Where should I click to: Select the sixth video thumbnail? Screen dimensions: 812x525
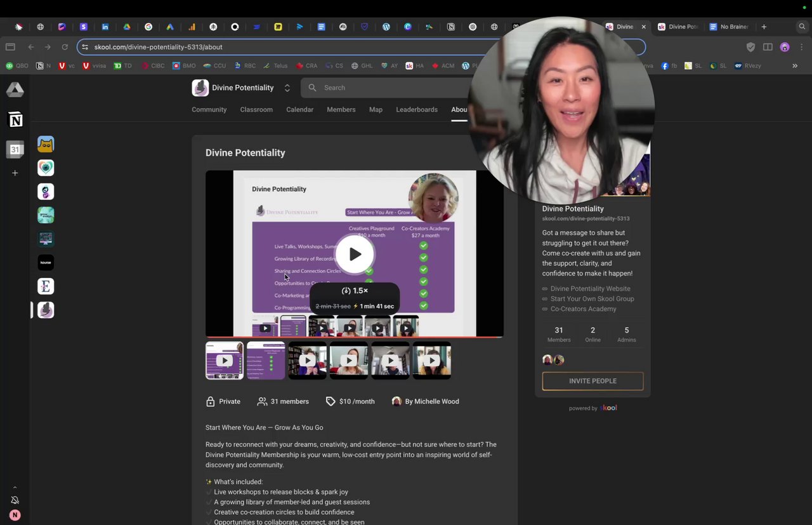432,361
